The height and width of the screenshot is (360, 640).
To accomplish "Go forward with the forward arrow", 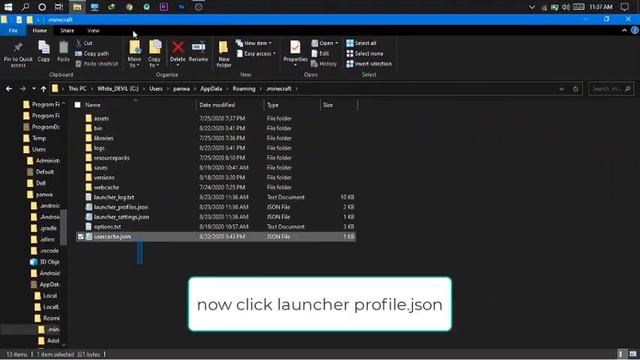I will tap(23, 89).
